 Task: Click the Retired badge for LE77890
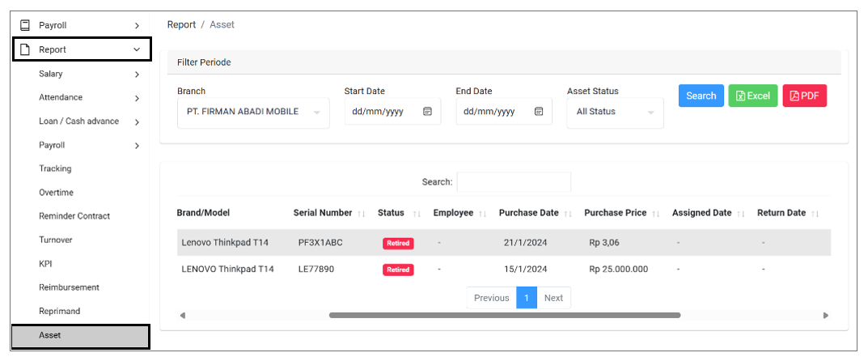click(398, 270)
